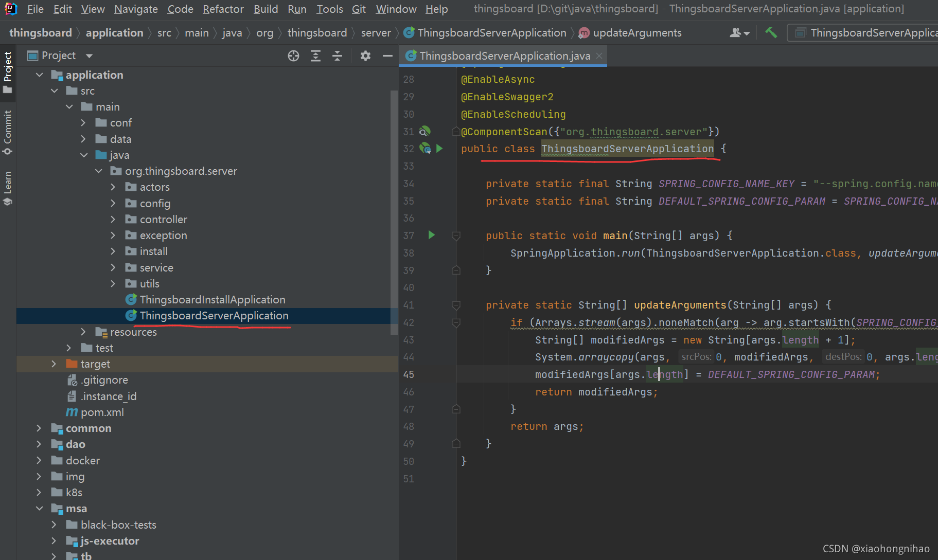The width and height of the screenshot is (938, 560).
Task: Expand the target folder
Action: pos(54,364)
